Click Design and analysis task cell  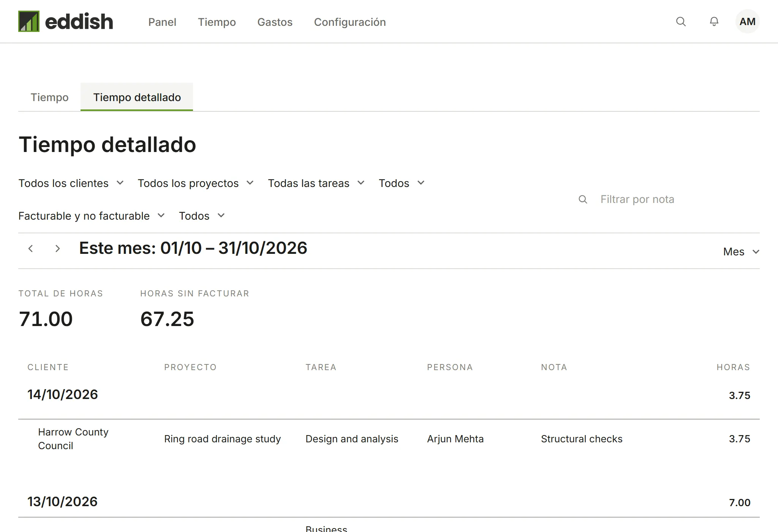352,439
